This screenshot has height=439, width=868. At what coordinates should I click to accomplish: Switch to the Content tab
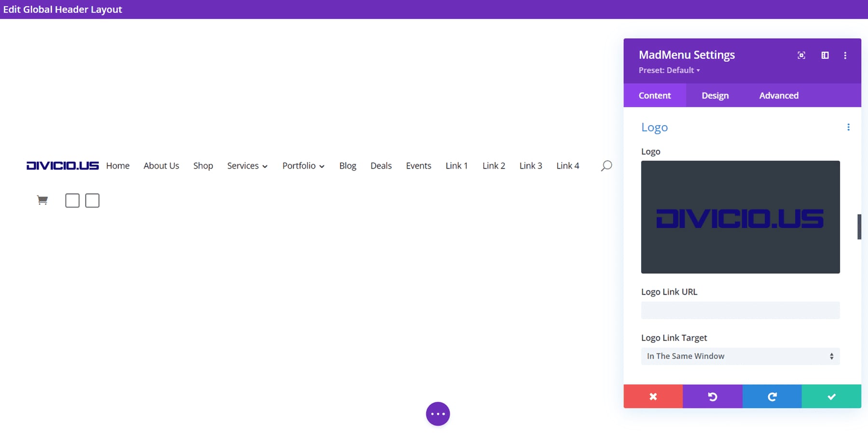655,95
